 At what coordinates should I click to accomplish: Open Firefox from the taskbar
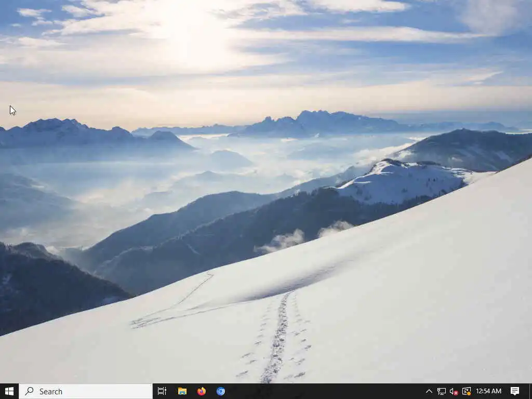[202, 391]
